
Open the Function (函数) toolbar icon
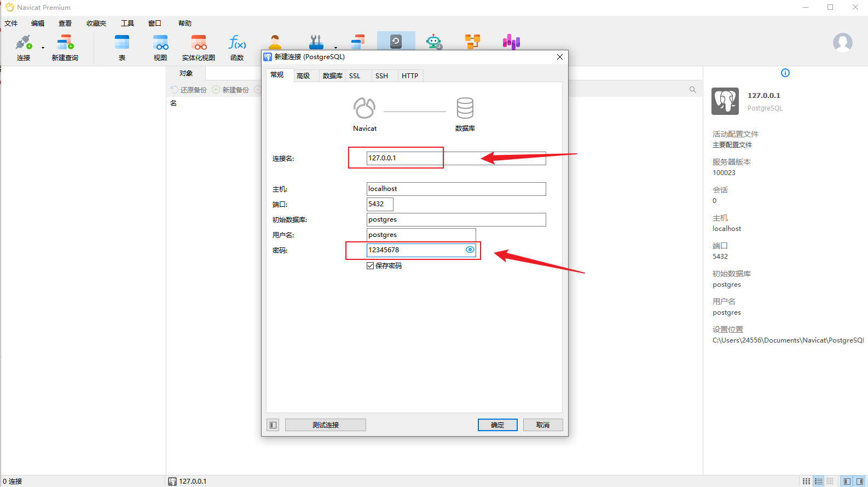[x=237, y=48]
